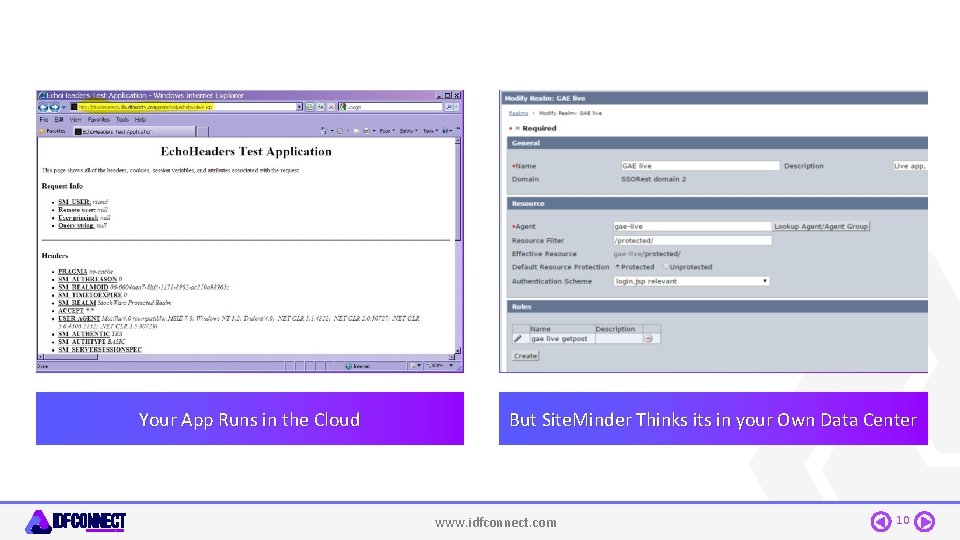The width and height of the screenshot is (960, 540).
Task: Follow the Realms breadcrumb link
Action: tap(518, 113)
